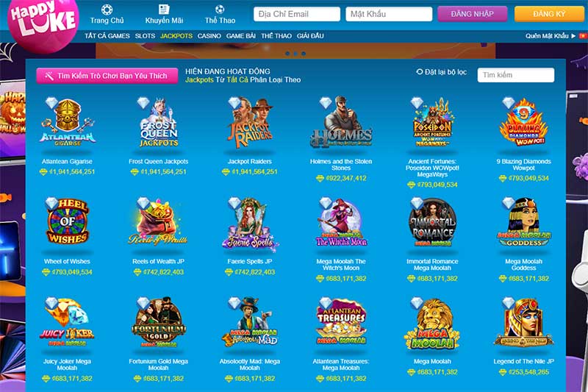Viewport: 588px width, 392px height.
Task: Open the Jackpot Raiders game icon
Action: 250,123
